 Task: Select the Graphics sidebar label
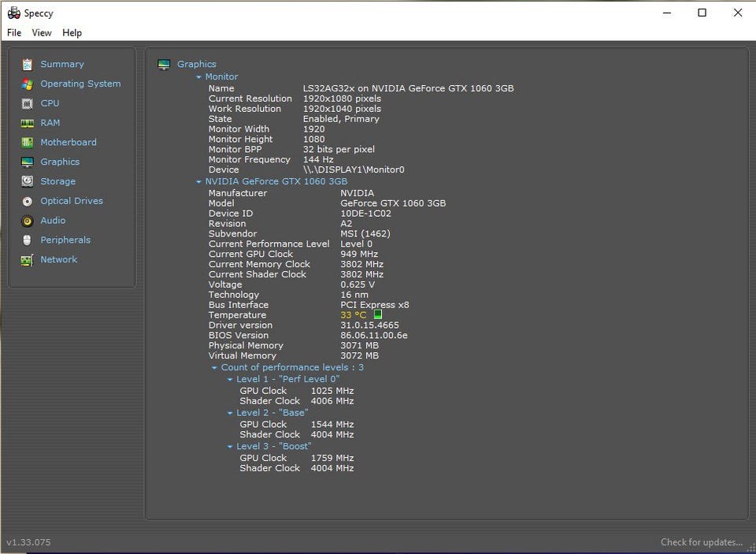[60, 162]
